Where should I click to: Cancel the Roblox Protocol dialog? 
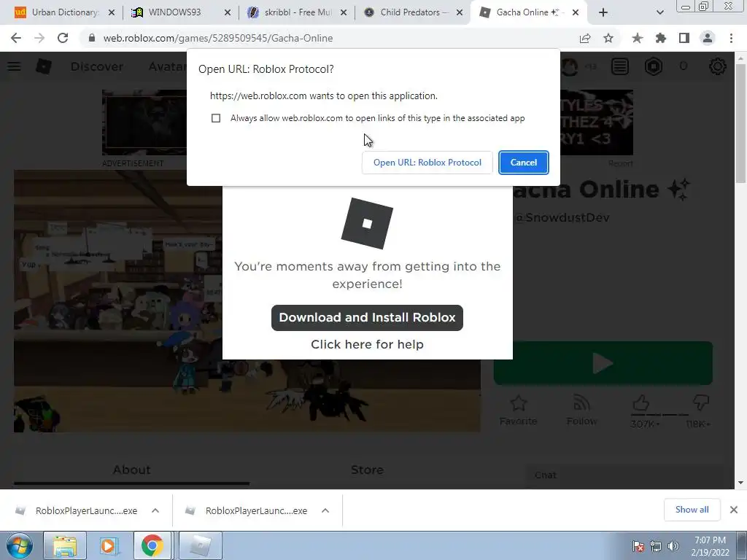[x=524, y=163]
